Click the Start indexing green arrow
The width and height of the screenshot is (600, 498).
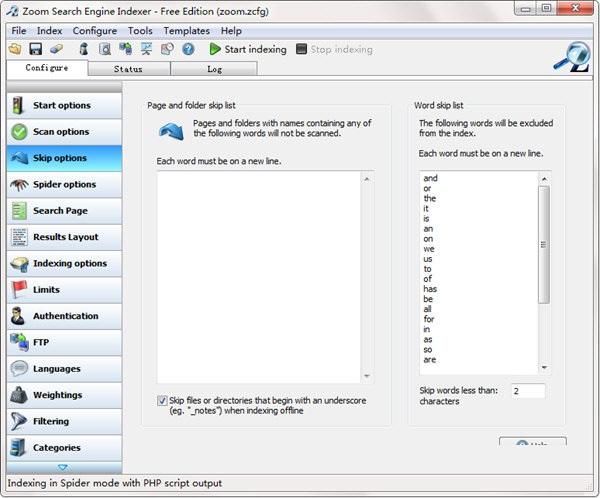216,49
